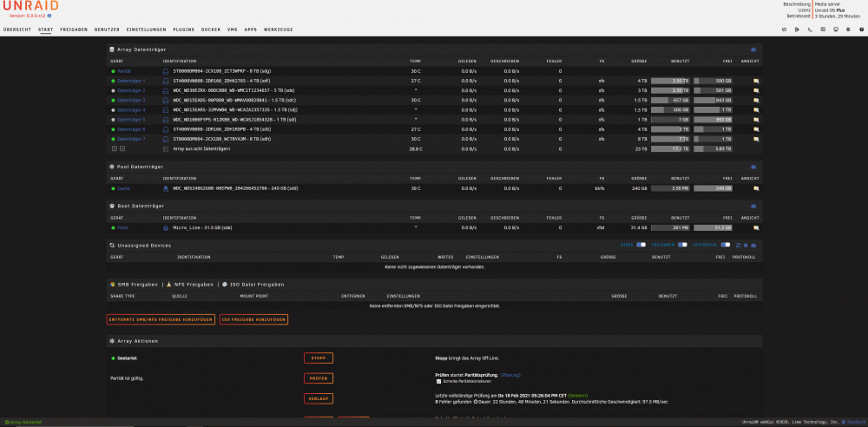Click the info monitor icon in header
This screenshot has width=868, height=427.
(x=835, y=30)
